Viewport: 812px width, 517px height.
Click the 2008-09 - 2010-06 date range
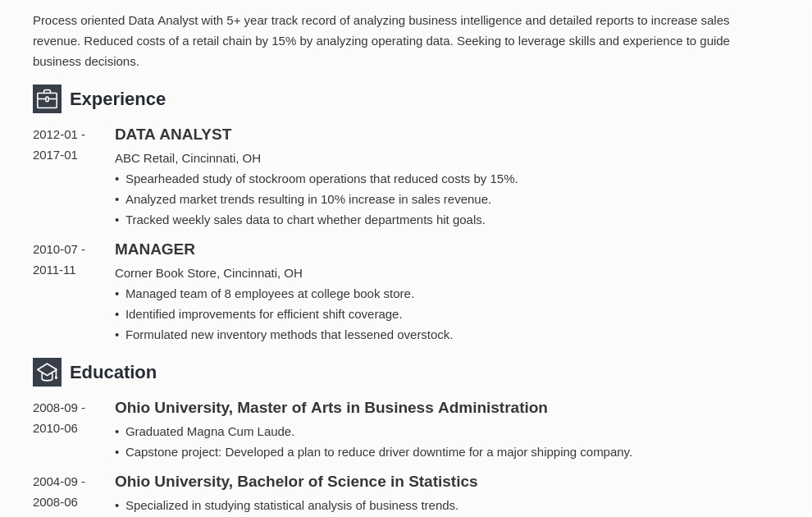pyautogui.click(x=58, y=418)
